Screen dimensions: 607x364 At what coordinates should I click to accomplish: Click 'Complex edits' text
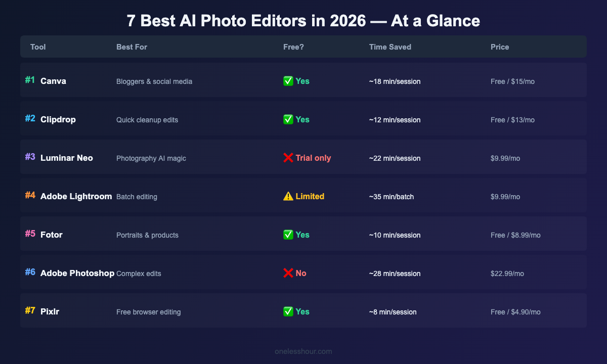(x=139, y=274)
